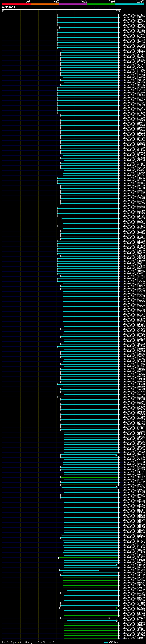Select hit label UniRef100_P17673

[x=133, y=492]
